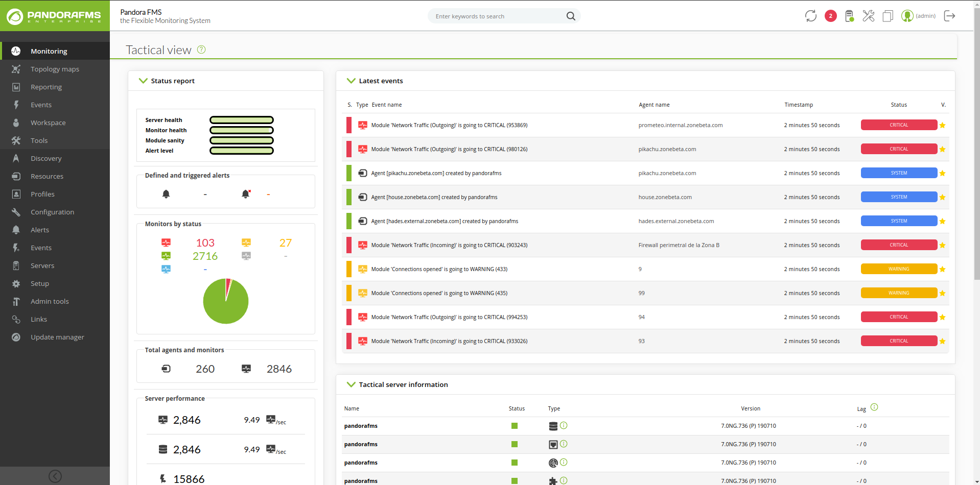Image resolution: width=980 pixels, height=485 pixels.
Task: Open agent Firewall perimetral de la Zona B
Action: [679, 245]
